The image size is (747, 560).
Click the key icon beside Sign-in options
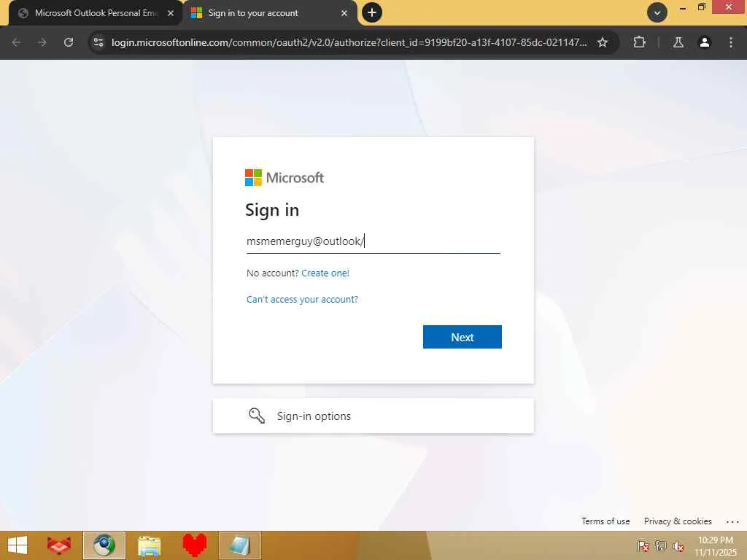point(257,416)
